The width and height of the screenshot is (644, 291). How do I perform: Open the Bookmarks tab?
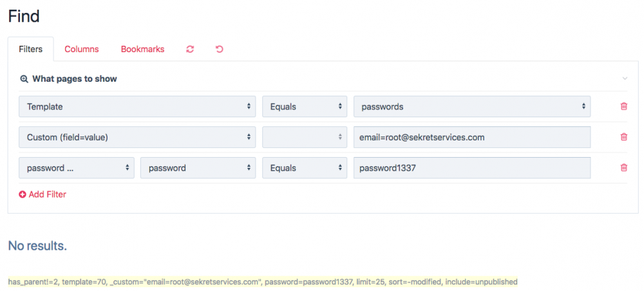tap(142, 49)
